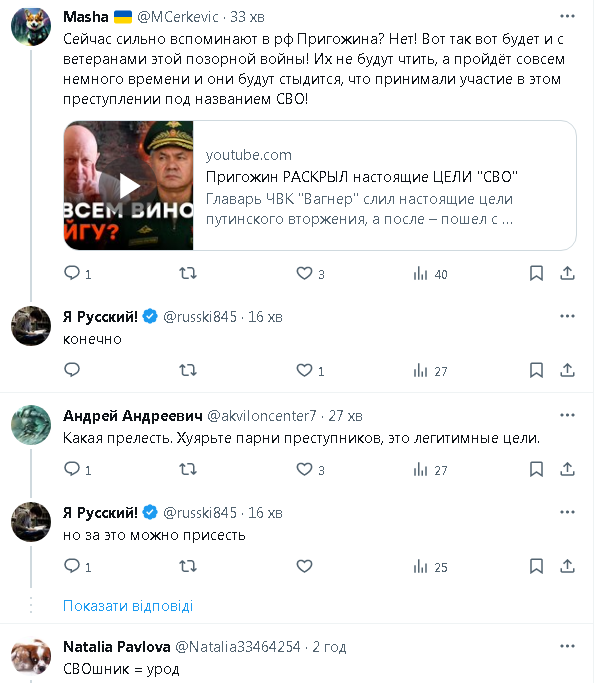The height and width of the screenshot is (683, 602).
Task: Click 'Показати відповіді' link
Action: [x=128, y=606]
